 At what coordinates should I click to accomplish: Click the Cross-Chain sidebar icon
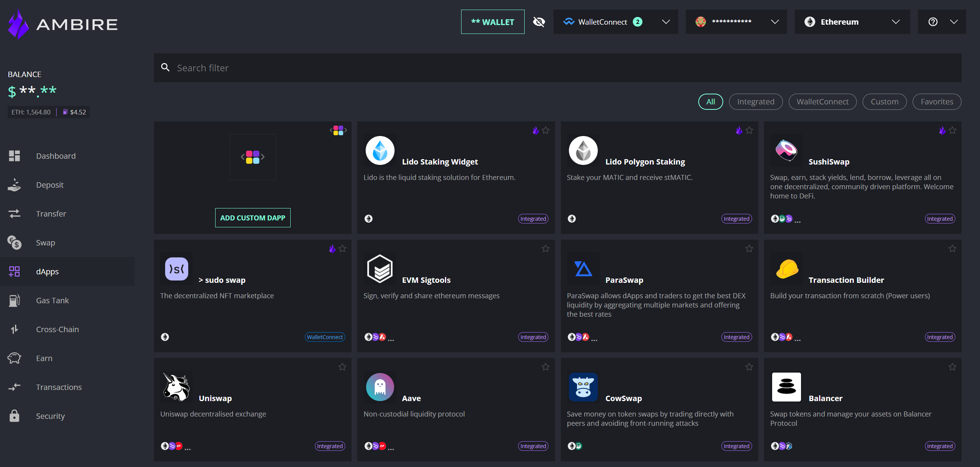(14, 329)
